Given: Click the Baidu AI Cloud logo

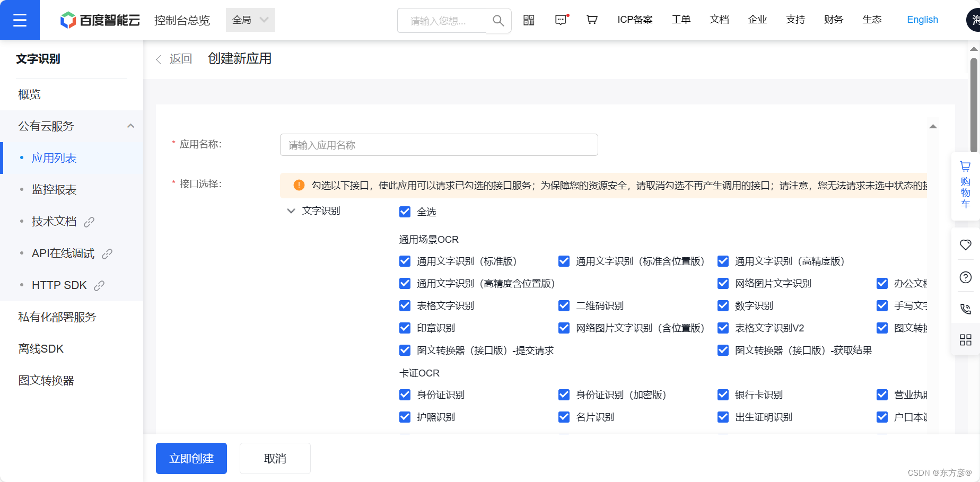Looking at the screenshot, I should 100,20.
